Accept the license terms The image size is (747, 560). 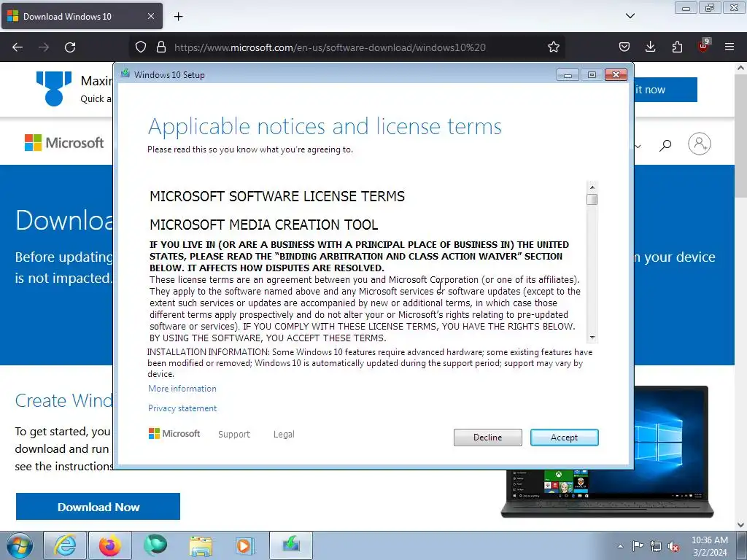pyautogui.click(x=564, y=437)
